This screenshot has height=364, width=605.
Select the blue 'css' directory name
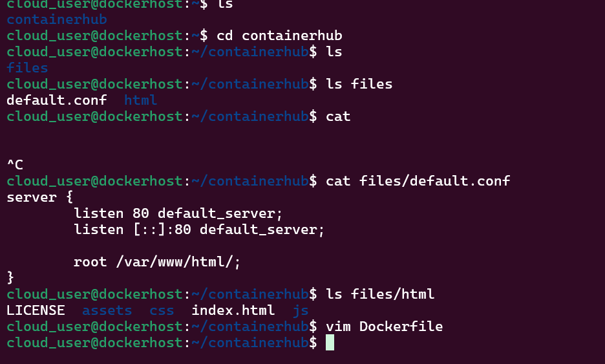click(x=162, y=310)
